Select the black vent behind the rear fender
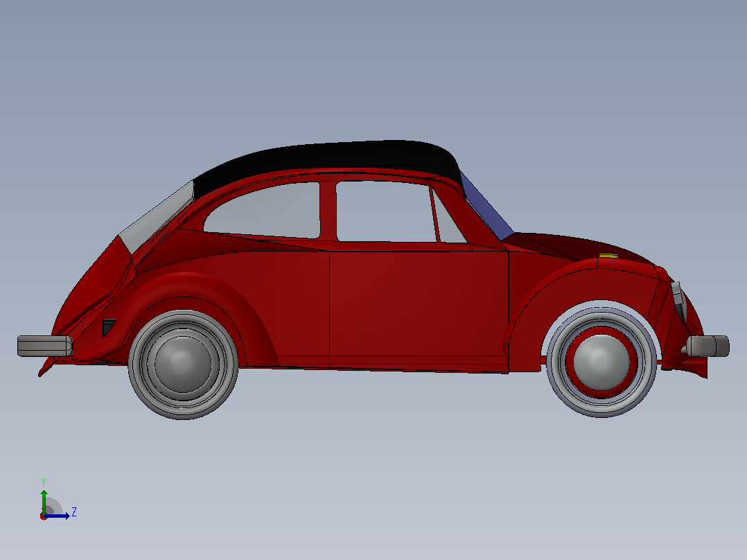Screen dimensions: 747x560 click(x=109, y=326)
